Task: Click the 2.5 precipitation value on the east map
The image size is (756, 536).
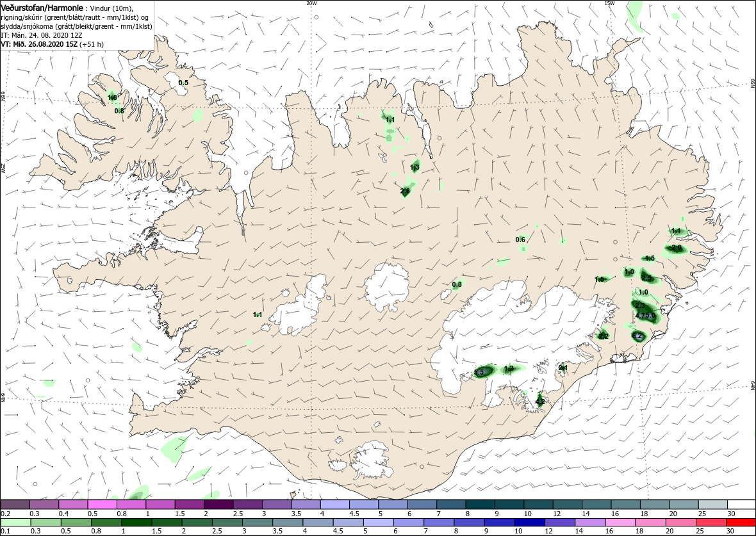Action: [647, 278]
